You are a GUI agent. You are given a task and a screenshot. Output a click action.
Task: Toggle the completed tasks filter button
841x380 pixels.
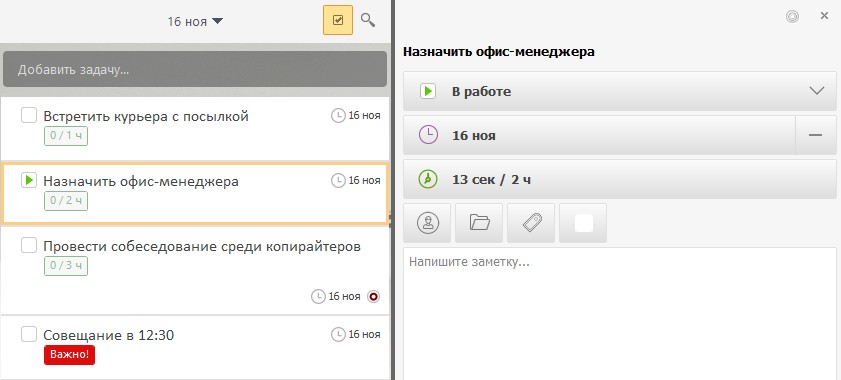338,20
